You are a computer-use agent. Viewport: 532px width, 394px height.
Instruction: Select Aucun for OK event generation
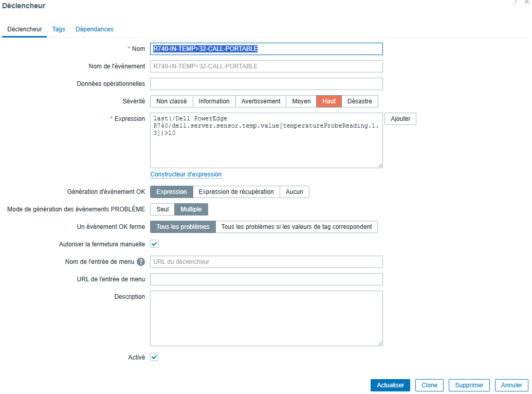click(x=294, y=191)
